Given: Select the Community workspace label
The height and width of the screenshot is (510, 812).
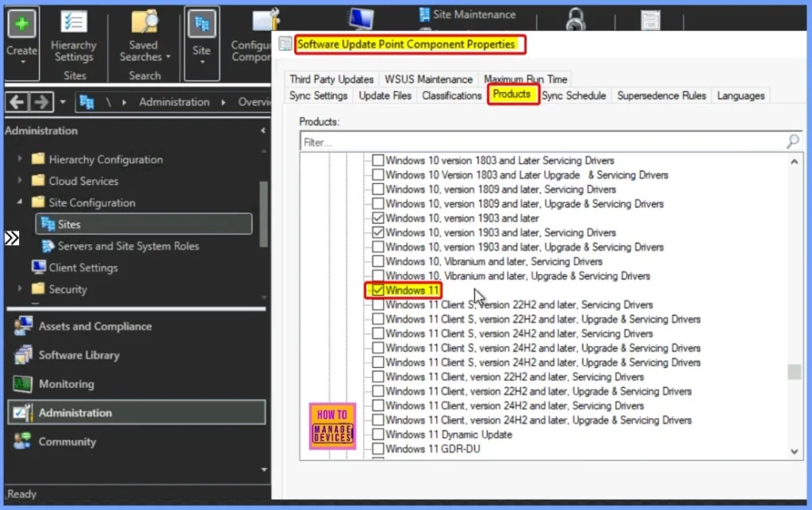Looking at the screenshot, I should (67, 442).
